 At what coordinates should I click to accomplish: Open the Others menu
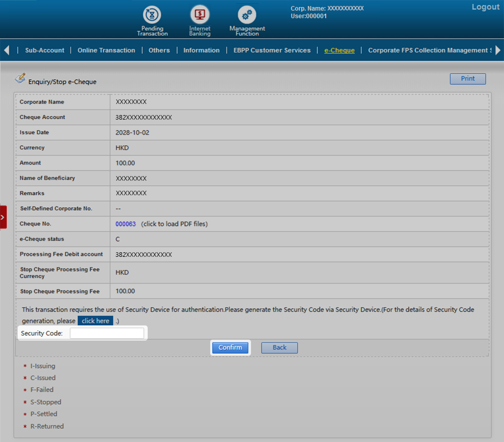159,50
